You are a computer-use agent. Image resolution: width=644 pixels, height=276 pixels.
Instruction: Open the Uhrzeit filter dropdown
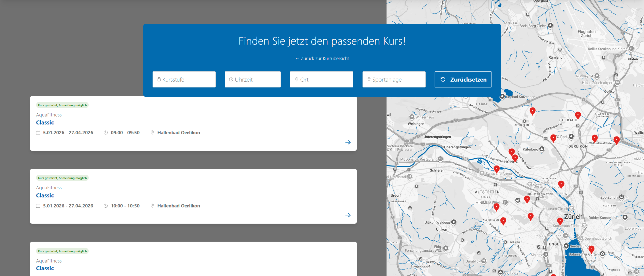point(253,79)
